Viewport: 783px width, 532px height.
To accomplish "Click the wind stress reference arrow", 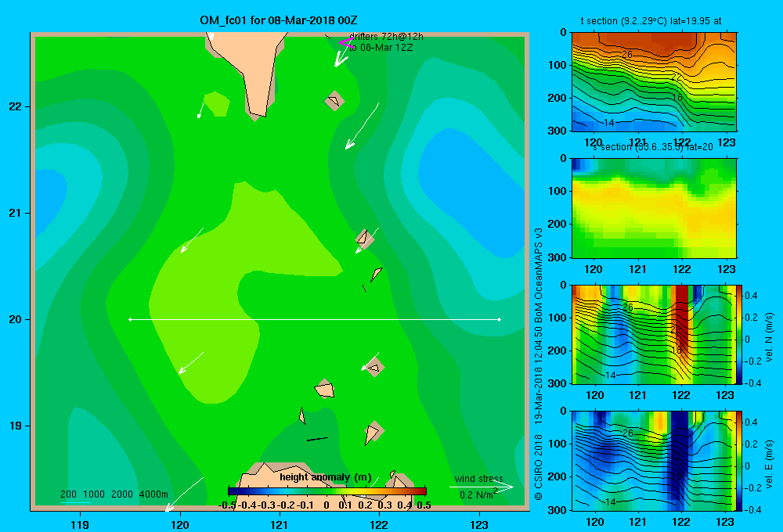I will [482, 487].
